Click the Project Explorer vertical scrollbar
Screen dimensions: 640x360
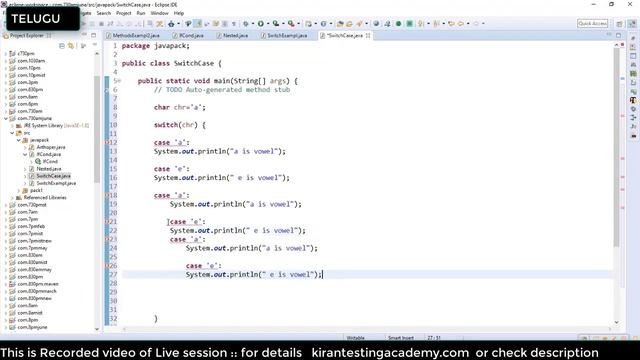click(97, 129)
